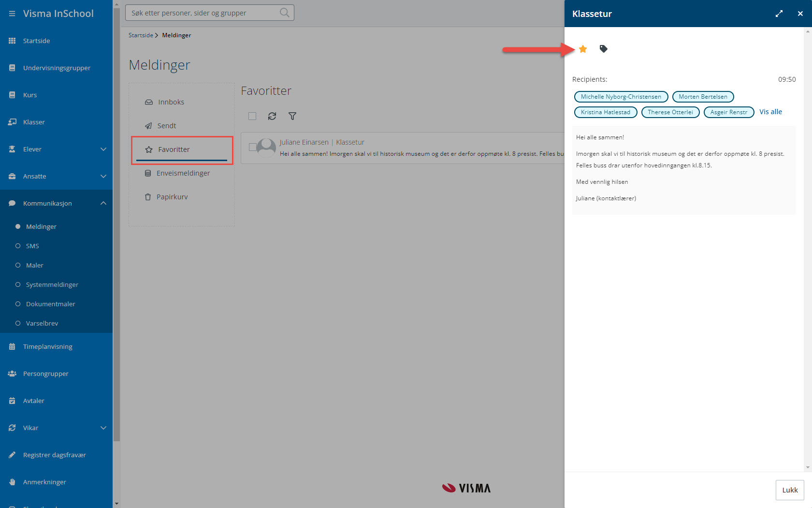Viewport: 812px width, 508px height.
Task: Click the search field for persons and groups
Action: point(203,13)
